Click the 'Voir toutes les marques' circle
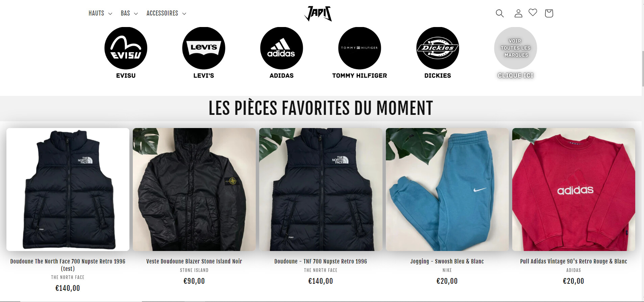The image size is (644, 302). pos(516,48)
